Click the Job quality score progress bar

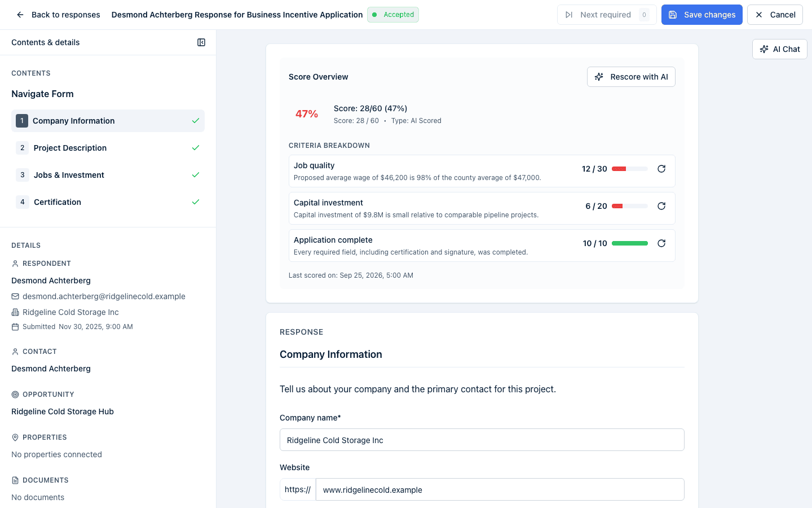pyautogui.click(x=630, y=169)
